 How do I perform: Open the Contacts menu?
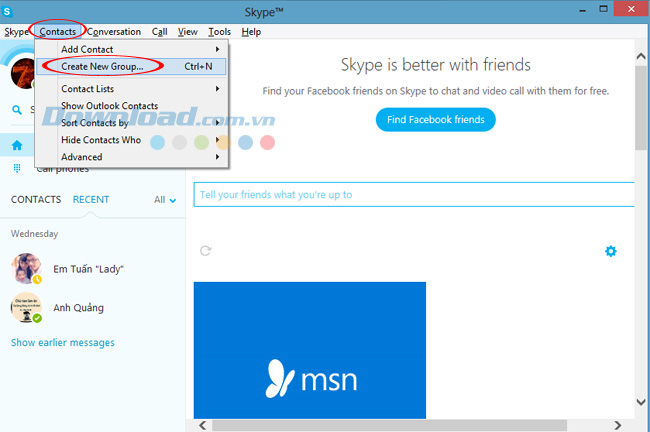[58, 32]
